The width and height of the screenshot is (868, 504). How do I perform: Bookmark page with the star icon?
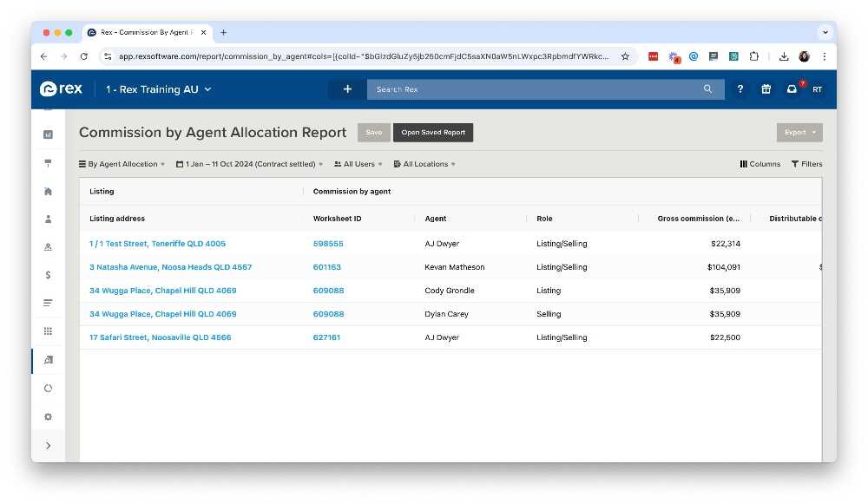pos(625,56)
